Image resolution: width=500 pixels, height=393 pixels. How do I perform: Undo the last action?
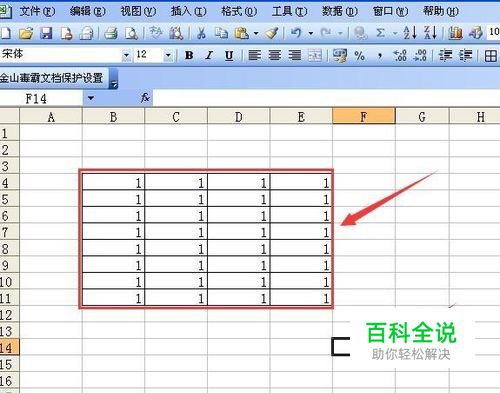(x=296, y=33)
